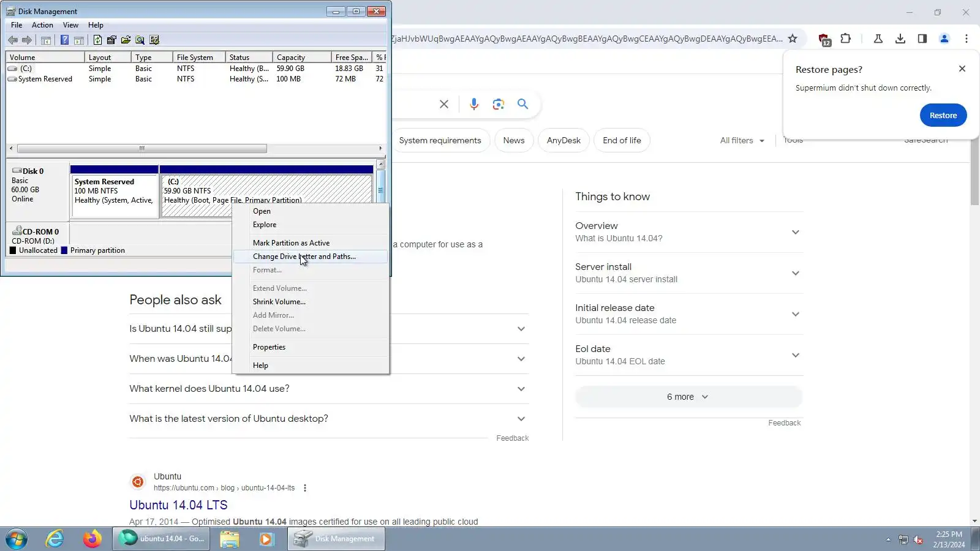Image resolution: width=980 pixels, height=551 pixels.
Task: Open the browser Extensions puzzle icon
Action: pyautogui.click(x=846, y=39)
